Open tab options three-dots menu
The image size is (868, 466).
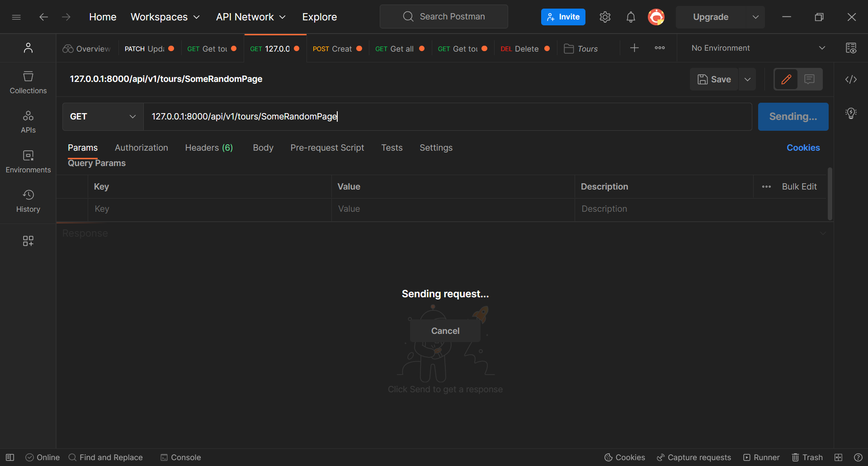(x=660, y=48)
